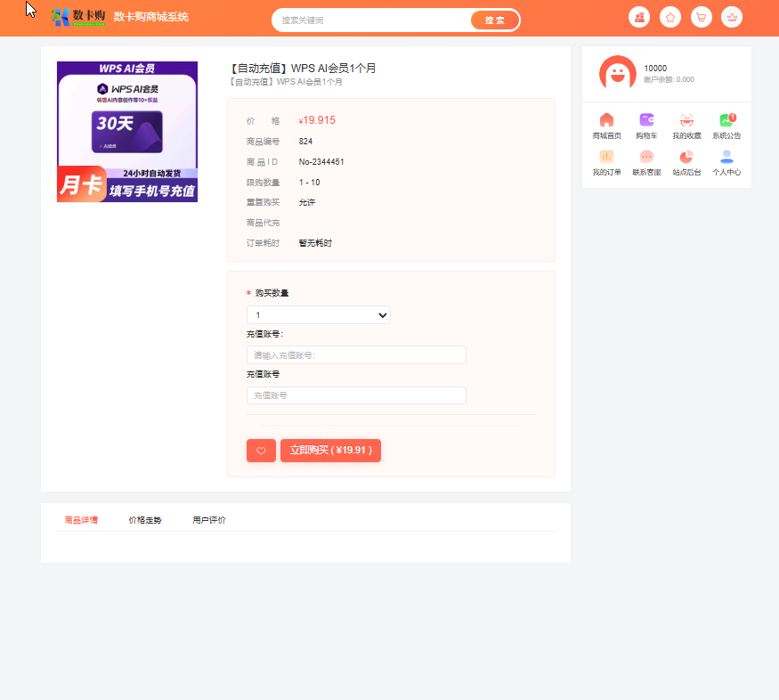Click purchase limit value 1 - 10
779x700 pixels.
[x=310, y=183]
